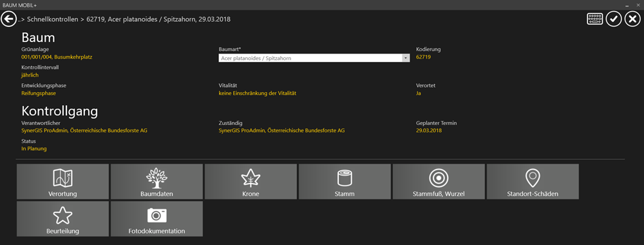644x245 pixels.
Task: Select the Verantwortlicher value SynerGIS ProAdmin
Action: 84,130
